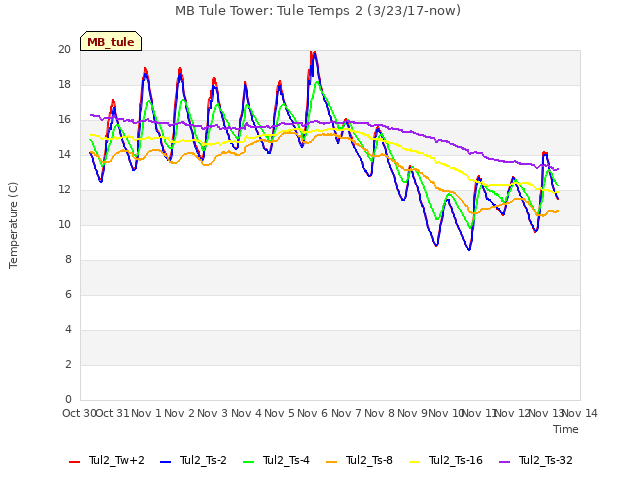Click the Nov 4 x-axis tick label
Image resolution: width=640 pixels, height=480 pixels.
(x=246, y=413)
